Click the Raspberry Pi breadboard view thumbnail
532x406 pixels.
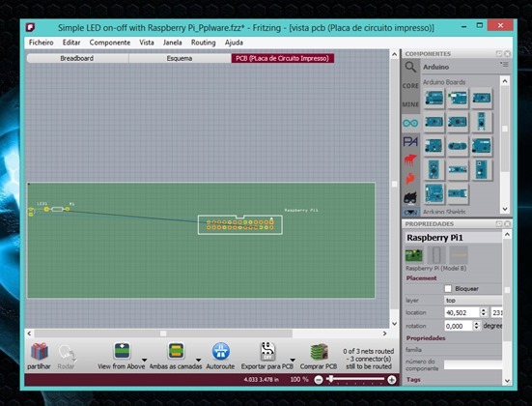click(414, 255)
